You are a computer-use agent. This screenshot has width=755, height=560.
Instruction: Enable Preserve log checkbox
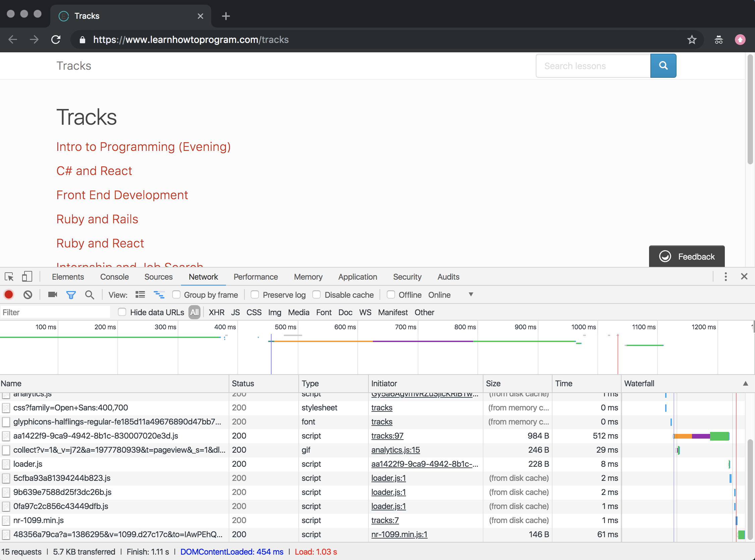point(255,294)
